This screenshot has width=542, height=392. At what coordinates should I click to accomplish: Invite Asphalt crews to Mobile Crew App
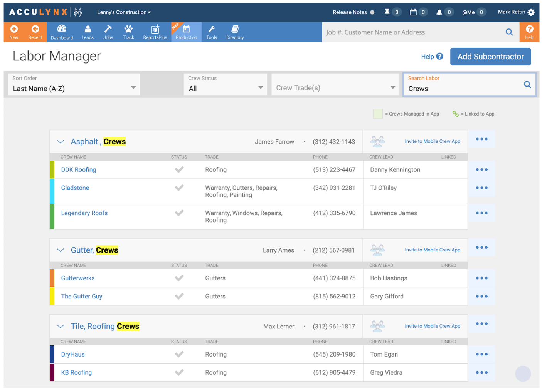point(433,141)
